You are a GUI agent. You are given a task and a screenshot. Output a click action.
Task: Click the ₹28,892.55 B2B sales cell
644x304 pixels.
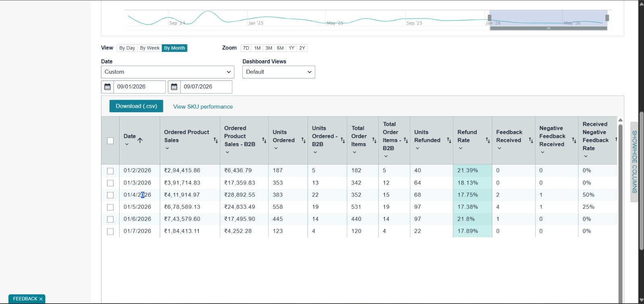[x=244, y=195]
